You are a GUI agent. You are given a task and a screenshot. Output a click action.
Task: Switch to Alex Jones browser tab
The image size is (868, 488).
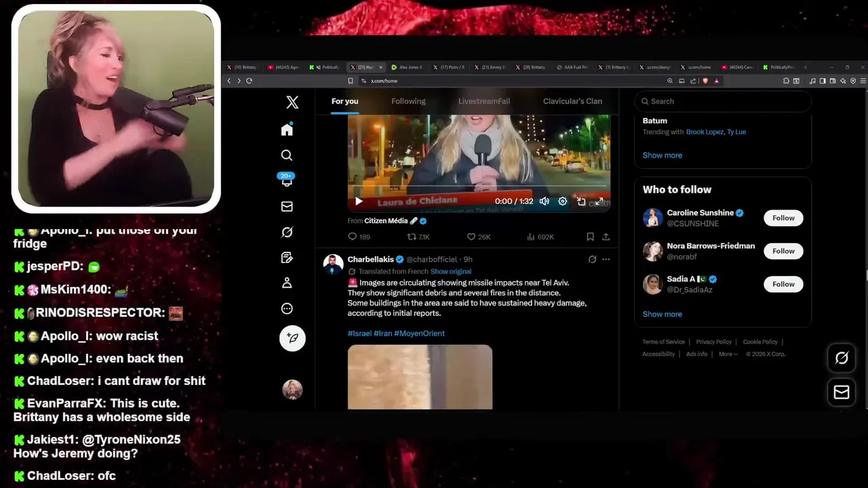click(x=408, y=67)
